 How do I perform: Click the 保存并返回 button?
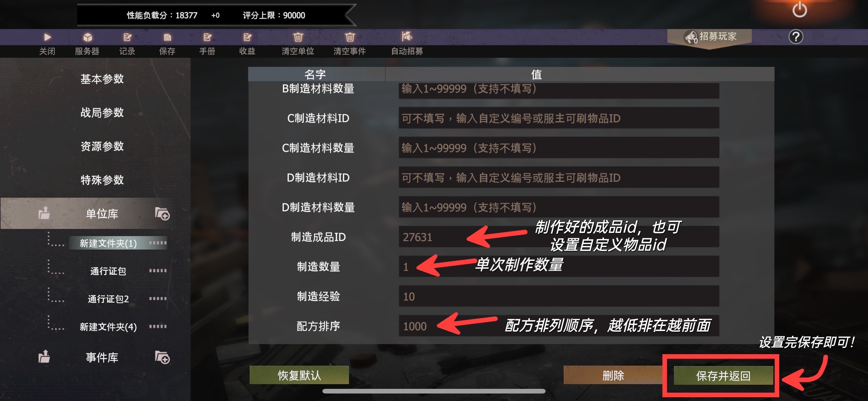723,375
